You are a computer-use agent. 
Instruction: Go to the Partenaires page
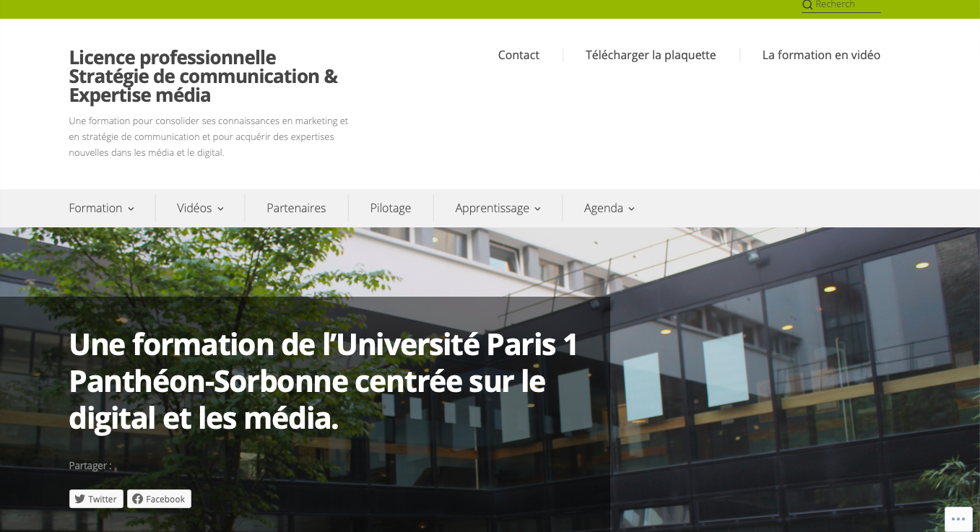(x=296, y=208)
